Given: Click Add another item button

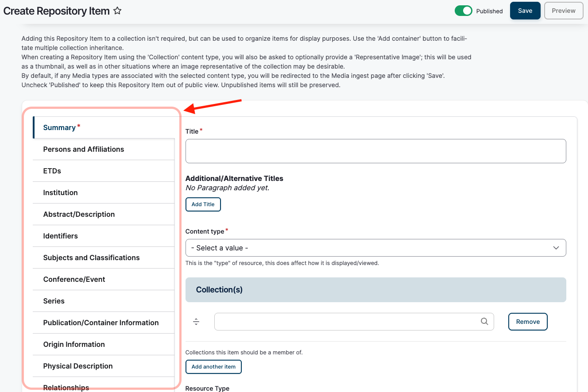Looking at the screenshot, I should (213, 367).
